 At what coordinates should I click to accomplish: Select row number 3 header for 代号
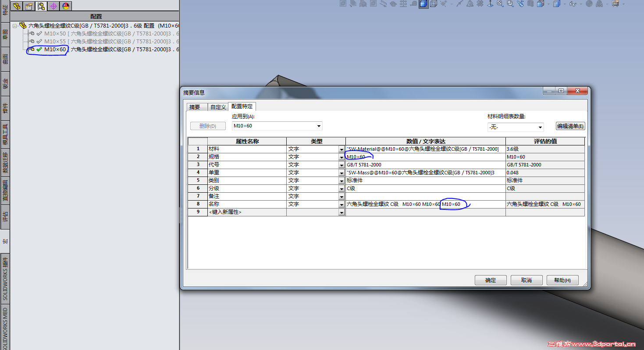coord(198,165)
